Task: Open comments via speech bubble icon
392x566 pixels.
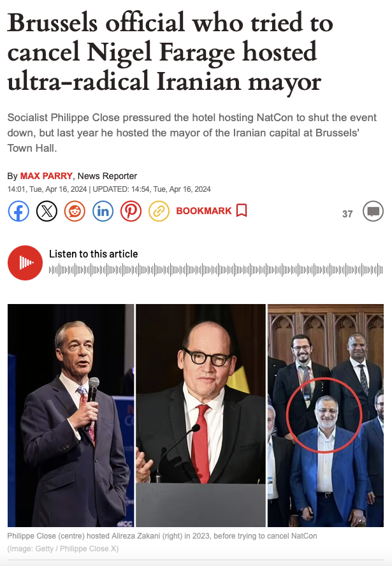Action: point(373,211)
